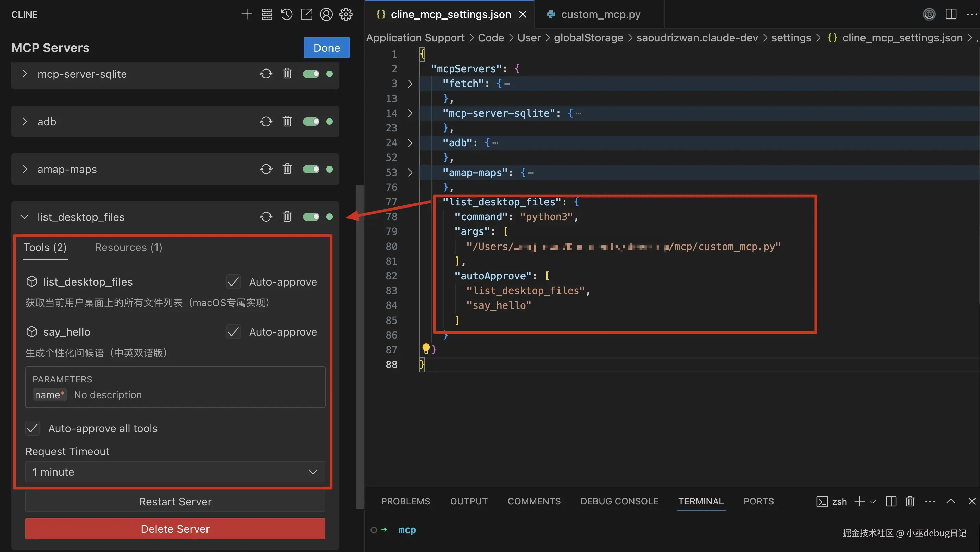Open Cline in editor pop-out icon
The height and width of the screenshot is (552, 980).
(306, 14)
